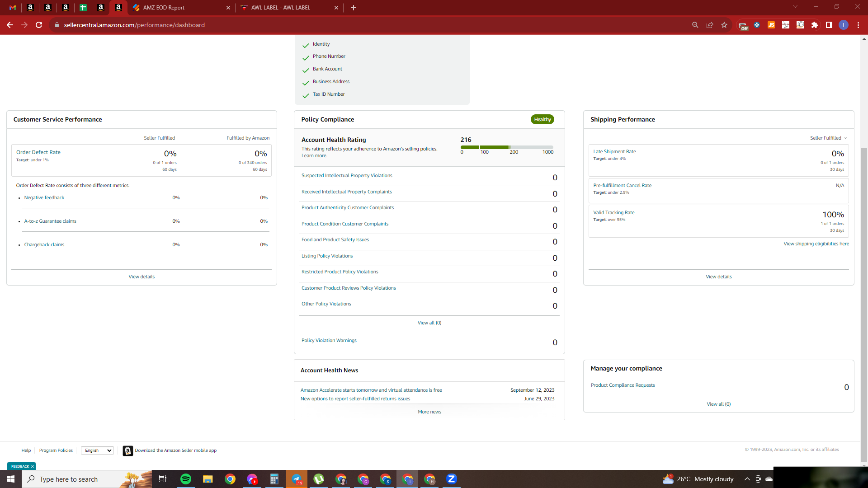
Task: Open A-to-z Guarantee claims link
Action: click(50, 221)
